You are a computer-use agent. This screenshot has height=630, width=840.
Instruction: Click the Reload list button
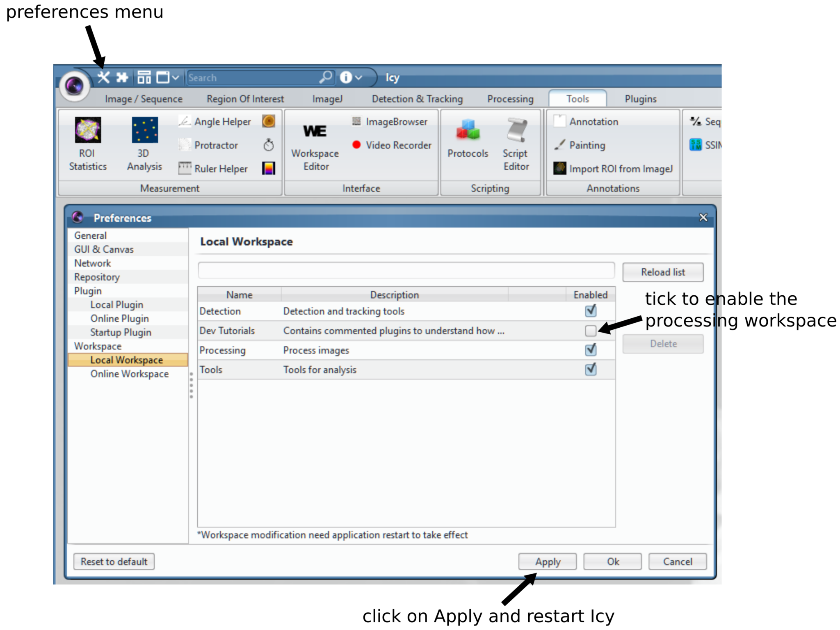click(x=663, y=272)
